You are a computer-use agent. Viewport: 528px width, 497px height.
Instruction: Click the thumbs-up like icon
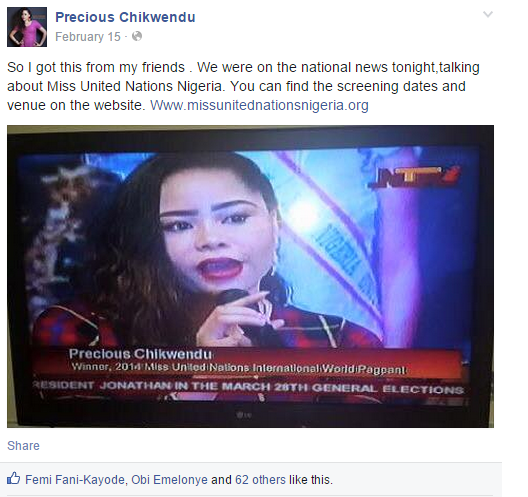13,478
